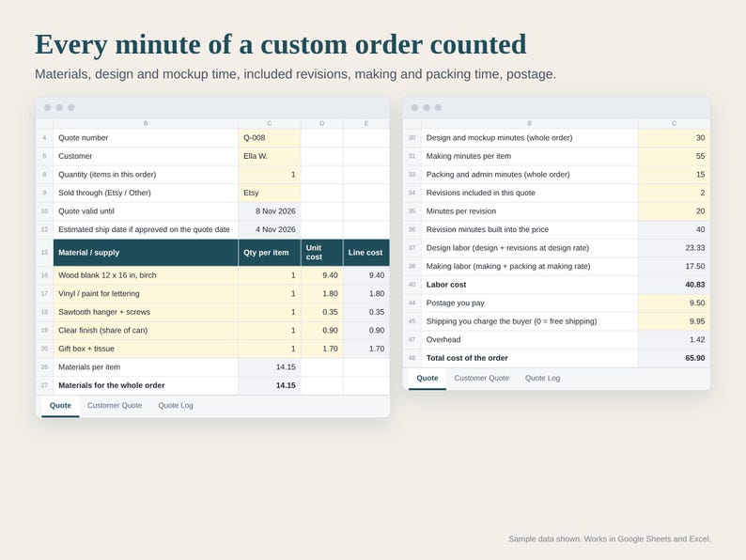This screenshot has width=746, height=560.
Task: Select Wood blank 12 x 16 in, birch cell
Action: [146, 275]
